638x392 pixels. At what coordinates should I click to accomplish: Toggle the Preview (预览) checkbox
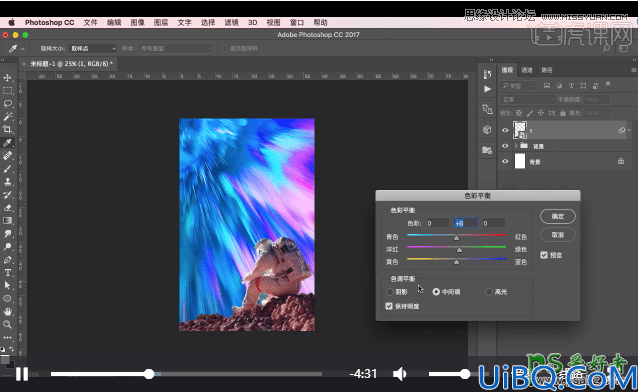click(x=544, y=255)
